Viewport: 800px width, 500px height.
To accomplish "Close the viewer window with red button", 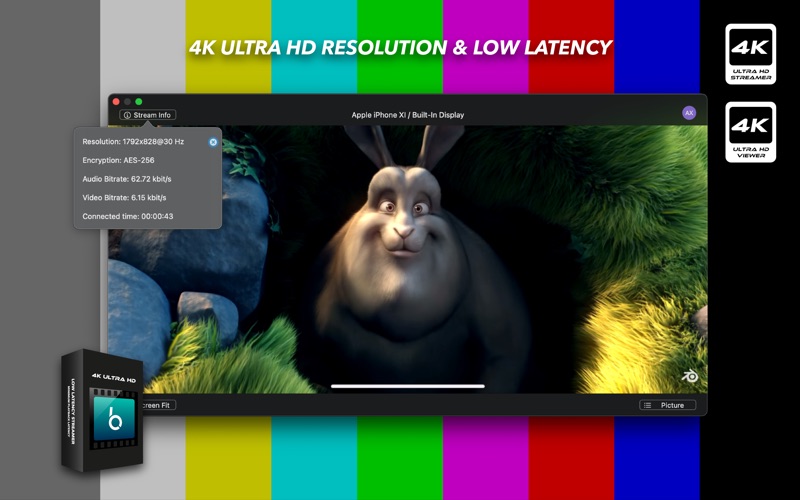I will click(116, 102).
